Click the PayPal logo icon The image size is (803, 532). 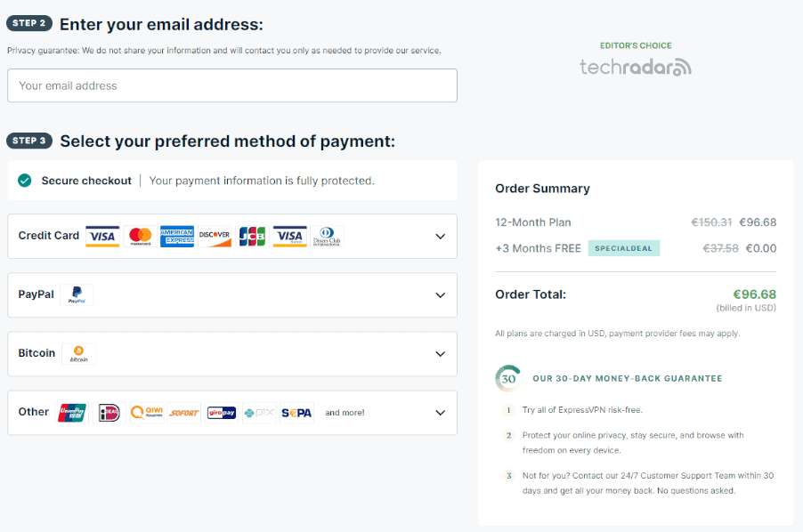coord(77,295)
